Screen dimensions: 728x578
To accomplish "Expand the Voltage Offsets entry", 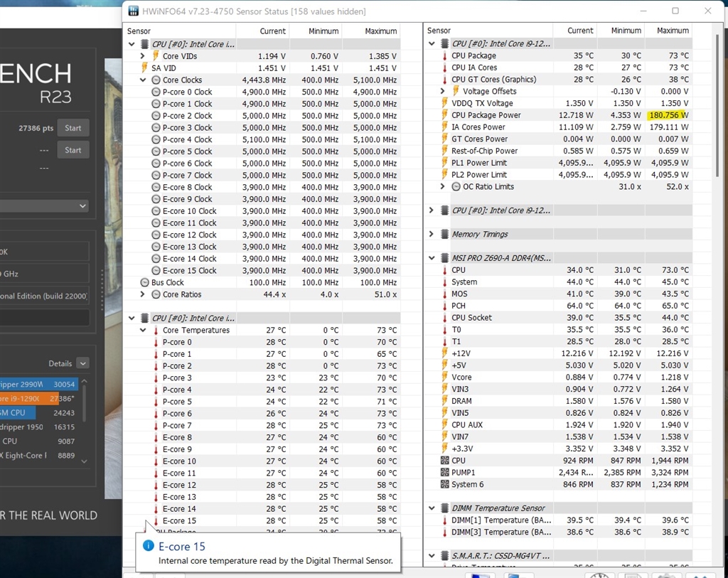I will coord(443,91).
